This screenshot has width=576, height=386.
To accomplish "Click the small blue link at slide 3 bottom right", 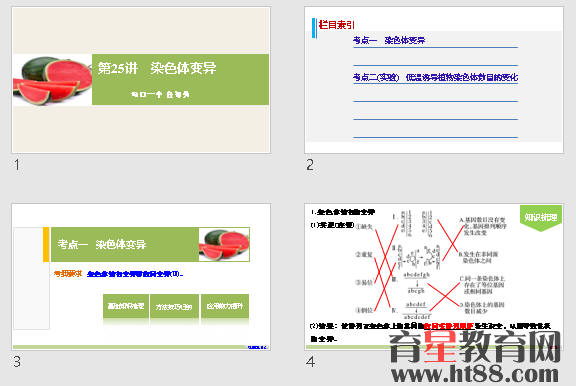I will click(x=258, y=347).
